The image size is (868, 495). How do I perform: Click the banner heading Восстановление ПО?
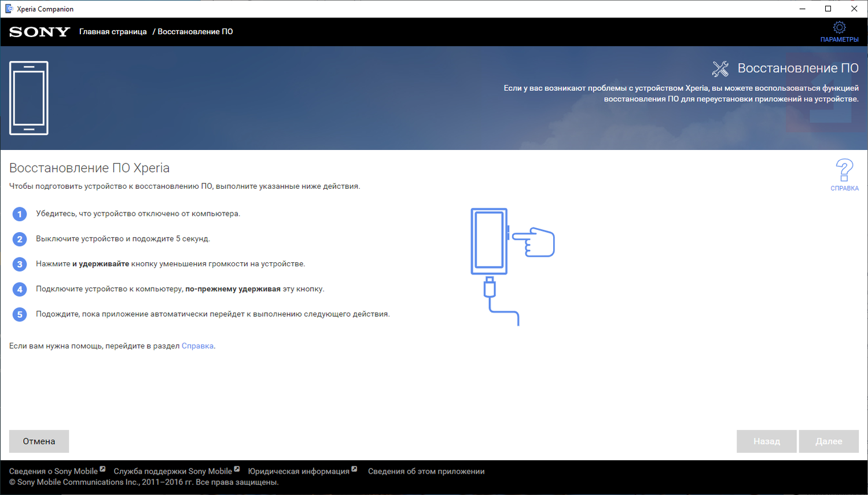[x=798, y=68]
